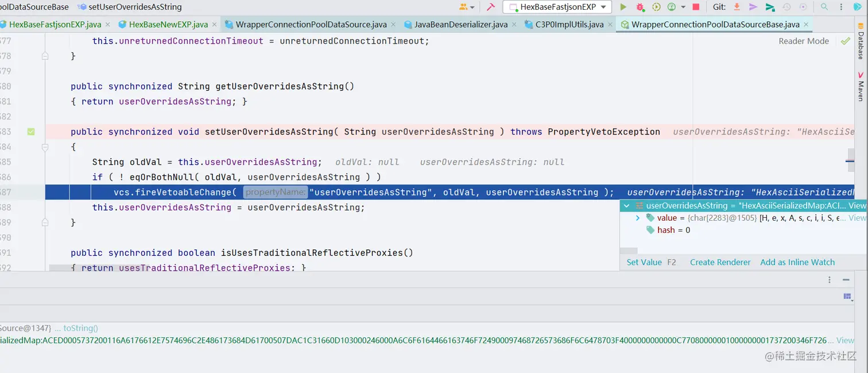The width and height of the screenshot is (868, 373).
Task: Open Git history clock icon
Action: (x=787, y=7)
